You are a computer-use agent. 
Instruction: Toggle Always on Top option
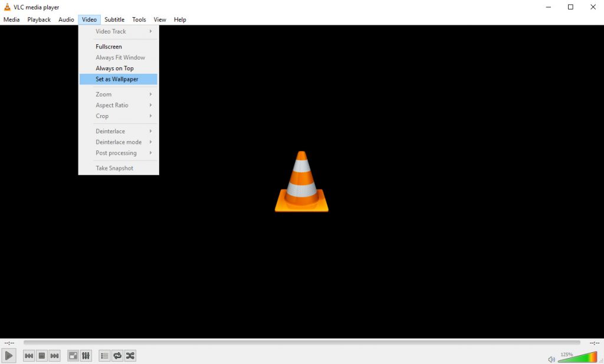click(119, 68)
